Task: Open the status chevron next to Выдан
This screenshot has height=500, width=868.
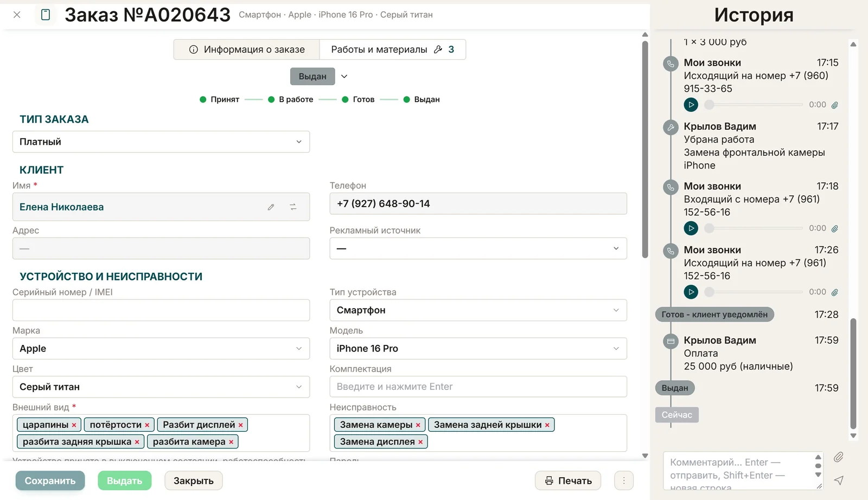Action: [x=344, y=76]
